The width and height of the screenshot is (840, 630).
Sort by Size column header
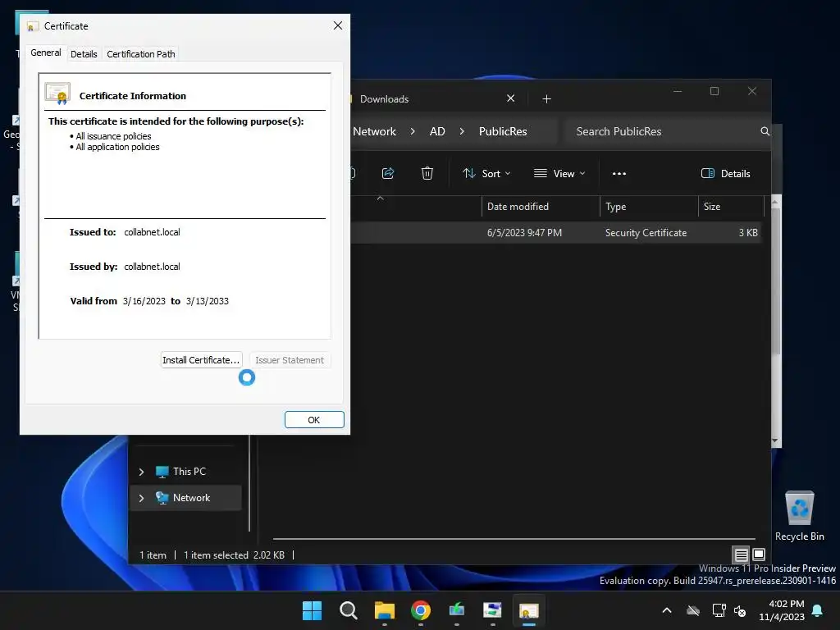[x=731, y=207]
